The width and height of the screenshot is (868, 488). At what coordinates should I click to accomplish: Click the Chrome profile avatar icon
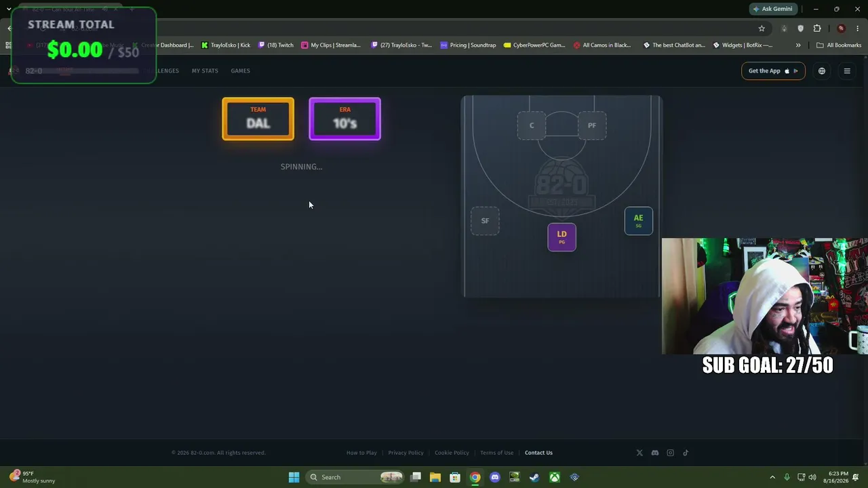point(841,28)
